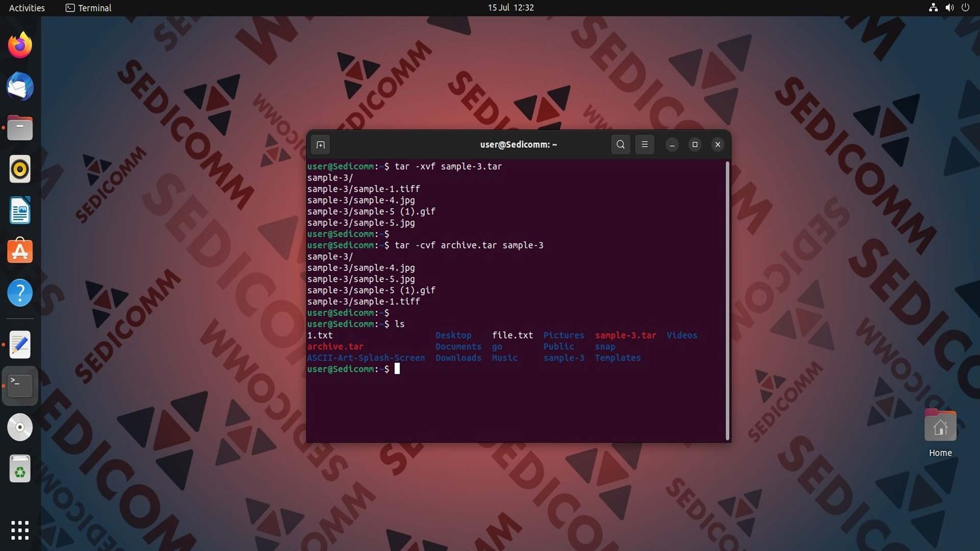Click the Desktop directory name in ls output
This screenshot has width=980, height=551.
[x=453, y=336]
